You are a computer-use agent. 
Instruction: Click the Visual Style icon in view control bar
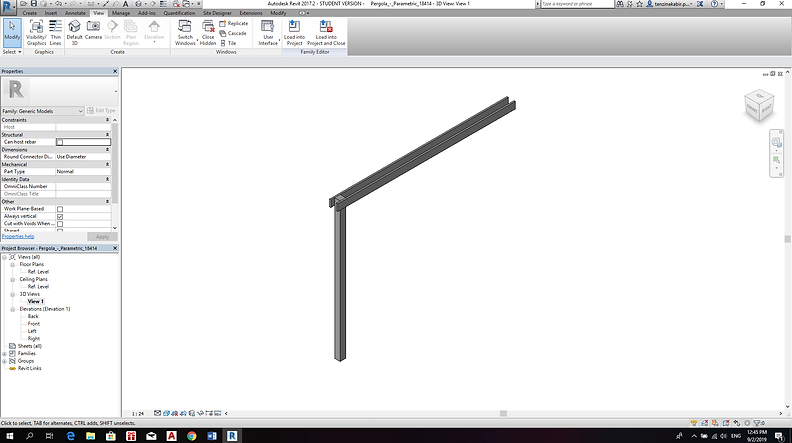click(x=166, y=413)
